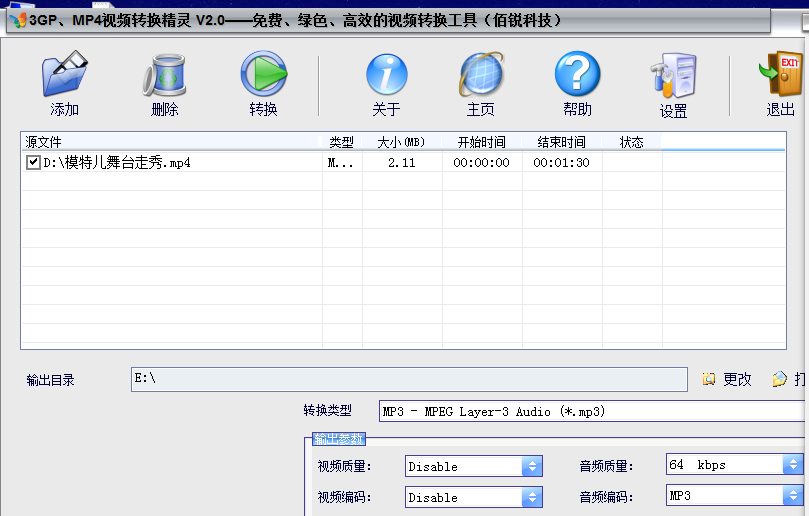Click the 更改 (Change) output directory button
This screenshot has width=809, height=516.
tap(737, 379)
